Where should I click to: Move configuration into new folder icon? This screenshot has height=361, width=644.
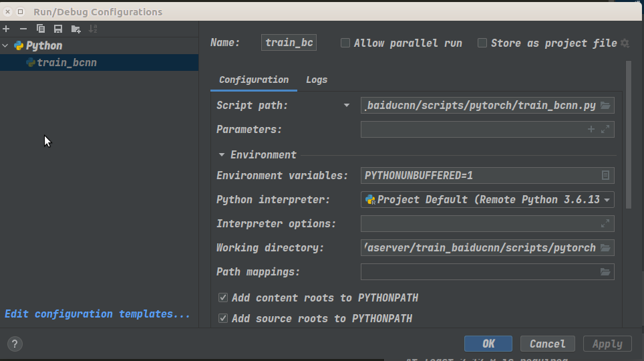[x=75, y=29]
